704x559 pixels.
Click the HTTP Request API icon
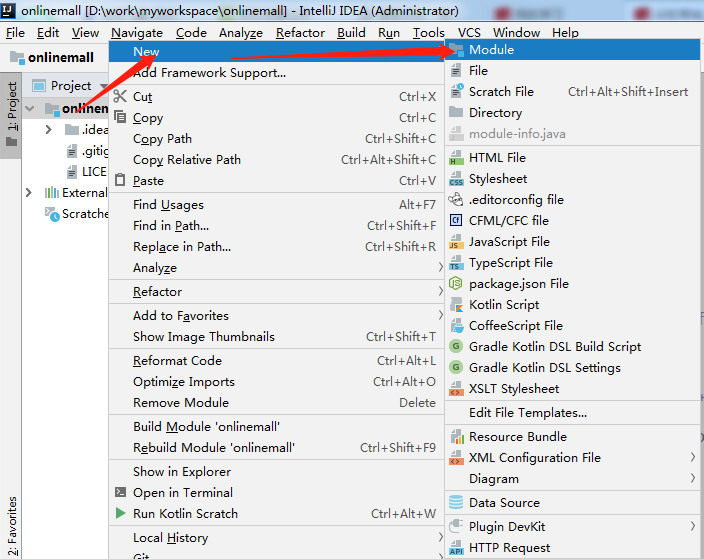point(456,548)
